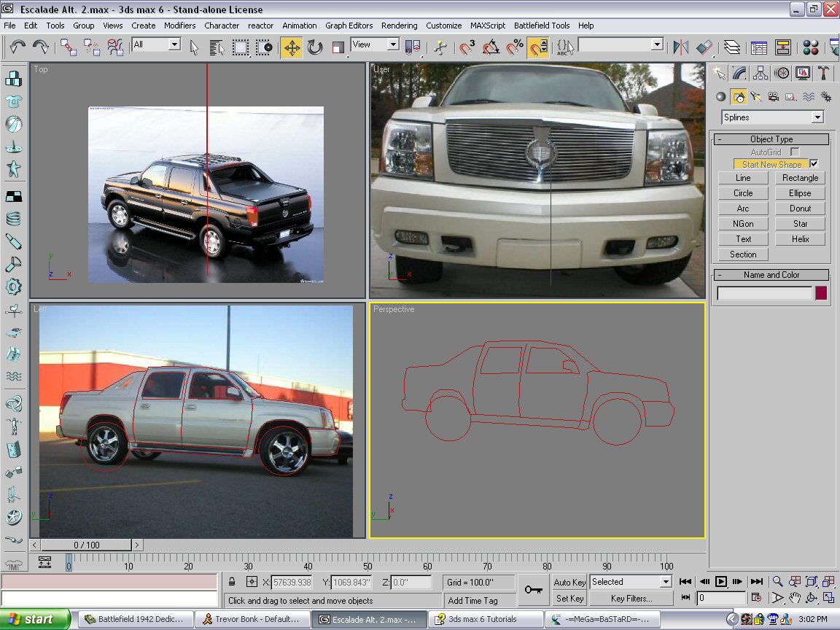Image resolution: width=840 pixels, height=630 pixels.
Task: Click the Play Animation button
Action: 721,582
